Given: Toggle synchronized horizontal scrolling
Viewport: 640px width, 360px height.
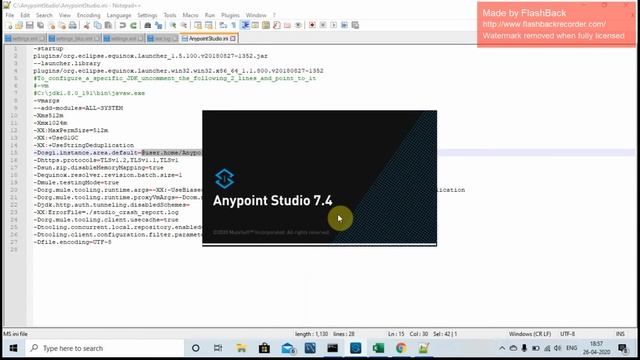Looking at the screenshot, I should 209,25.
